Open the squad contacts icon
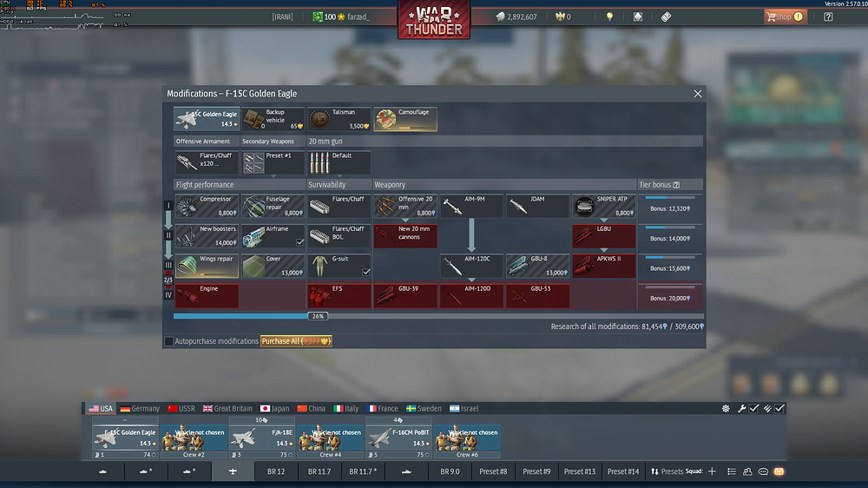The width and height of the screenshot is (868, 488). (747, 472)
